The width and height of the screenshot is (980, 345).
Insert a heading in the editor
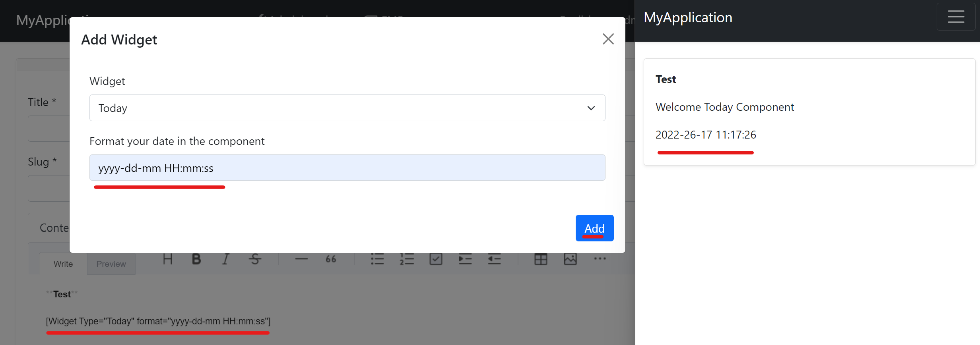coord(167,259)
